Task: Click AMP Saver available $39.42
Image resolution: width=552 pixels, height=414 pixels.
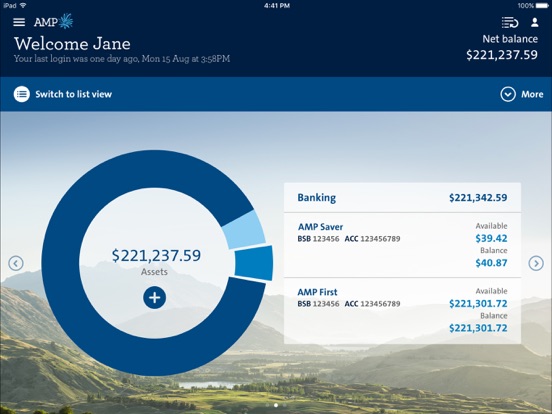Action: 491,238
